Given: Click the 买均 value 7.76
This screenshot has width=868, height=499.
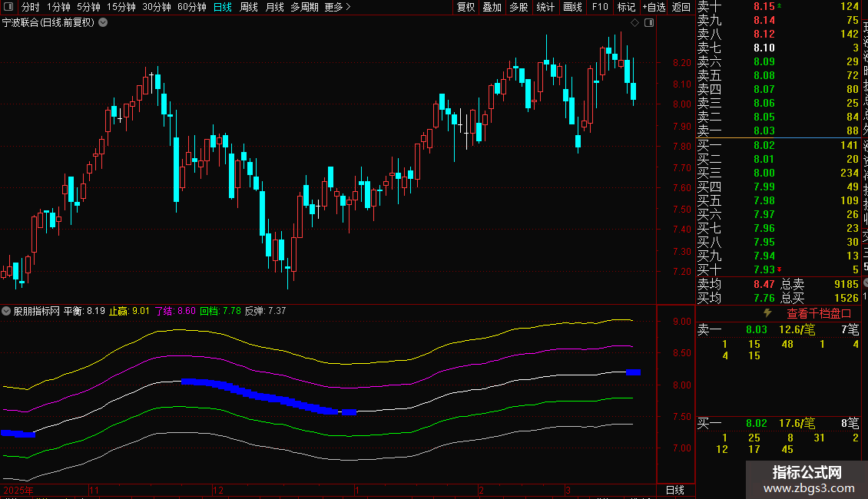Looking at the screenshot, I should click(x=764, y=298).
